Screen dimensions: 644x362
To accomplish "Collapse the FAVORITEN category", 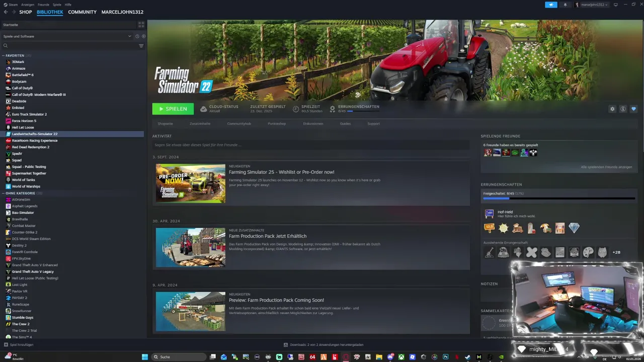I will click(4, 55).
